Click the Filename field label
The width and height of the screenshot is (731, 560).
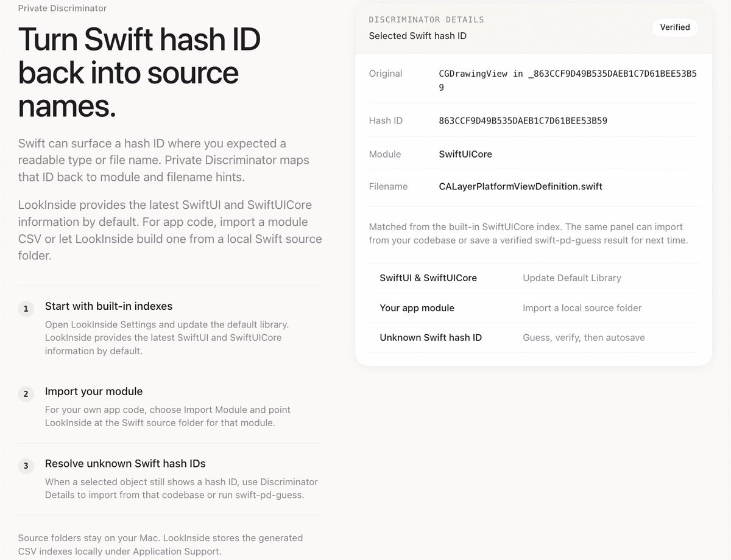[388, 186]
